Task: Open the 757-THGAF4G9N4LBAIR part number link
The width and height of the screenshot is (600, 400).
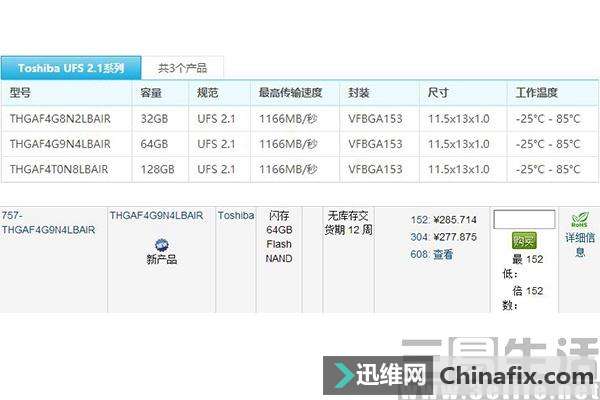Action: coord(48,222)
